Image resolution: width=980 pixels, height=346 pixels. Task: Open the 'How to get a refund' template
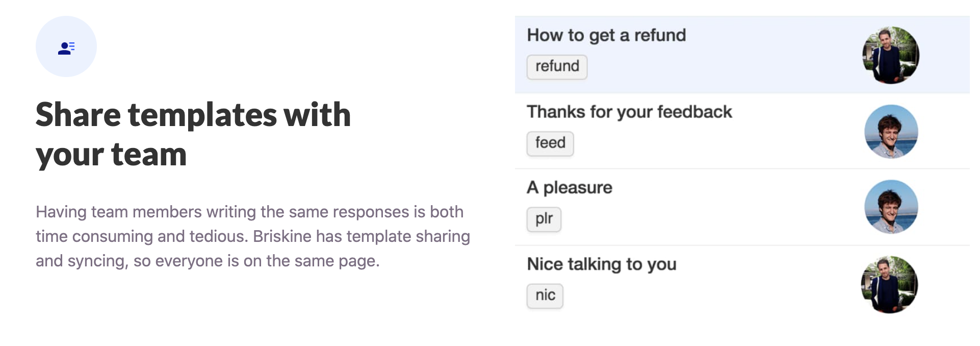[x=606, y=35]
